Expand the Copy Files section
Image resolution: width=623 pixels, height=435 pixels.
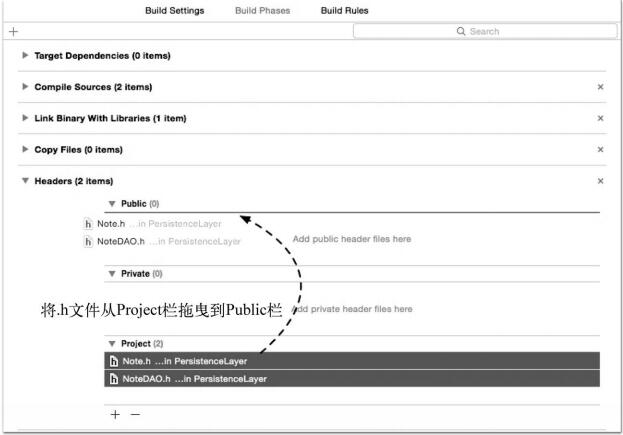[25, 150]
